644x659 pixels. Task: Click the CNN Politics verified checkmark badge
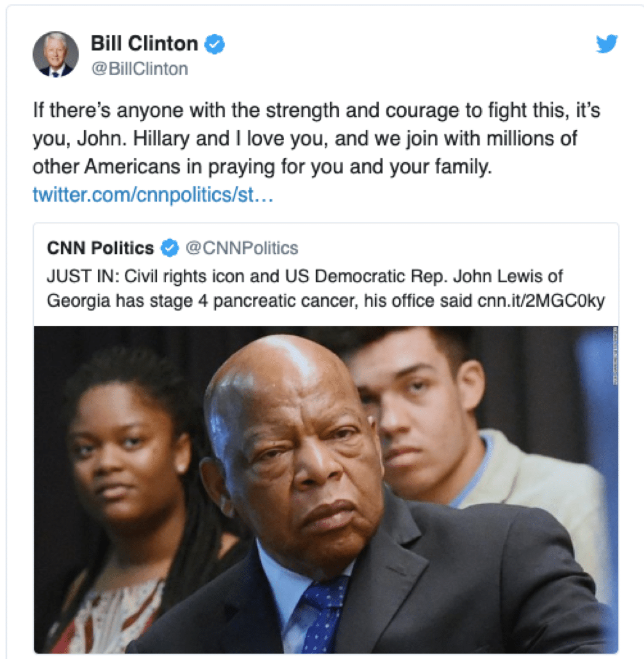tap(170, 248)
